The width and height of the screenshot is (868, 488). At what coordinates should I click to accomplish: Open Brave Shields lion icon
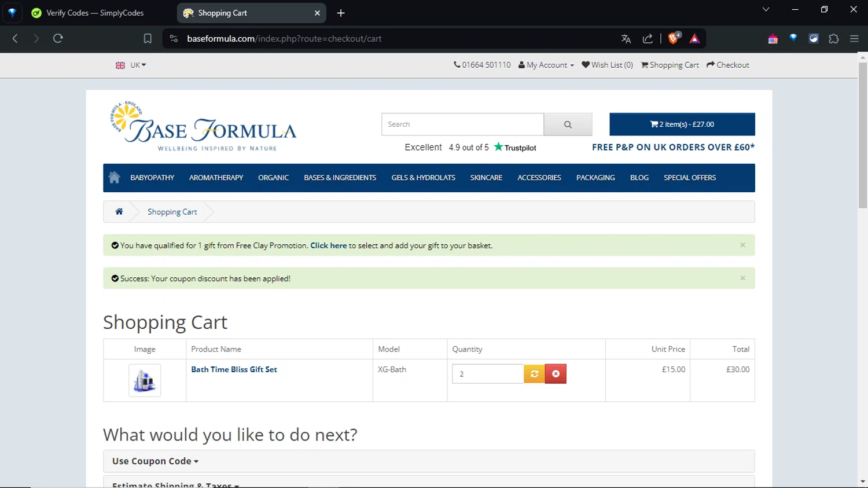point(674,39)
